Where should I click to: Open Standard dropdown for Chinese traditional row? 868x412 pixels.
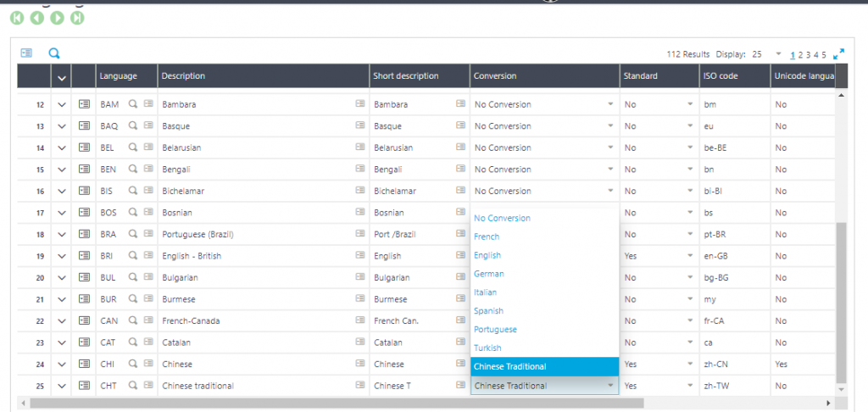pos(690,386)
